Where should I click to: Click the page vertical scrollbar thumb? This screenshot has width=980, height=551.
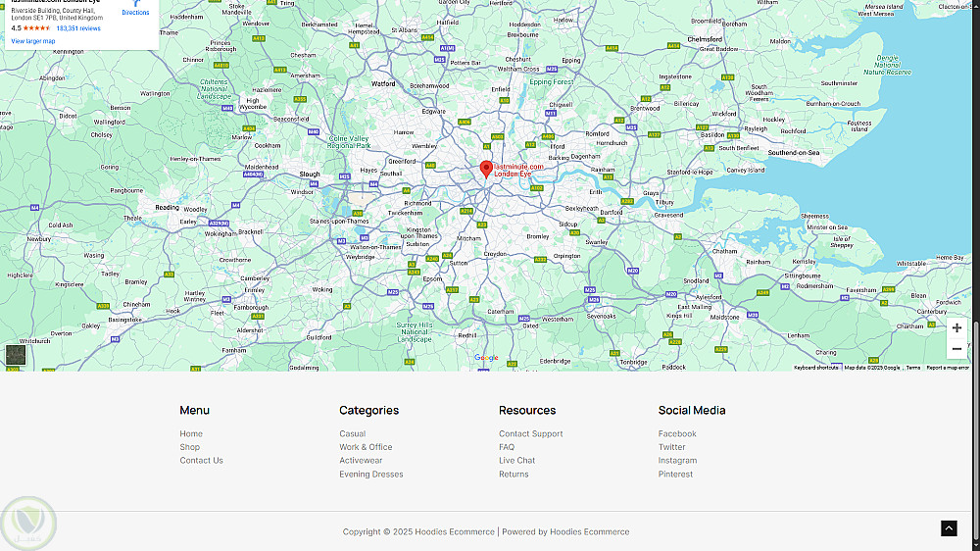(x=976, y=431)
